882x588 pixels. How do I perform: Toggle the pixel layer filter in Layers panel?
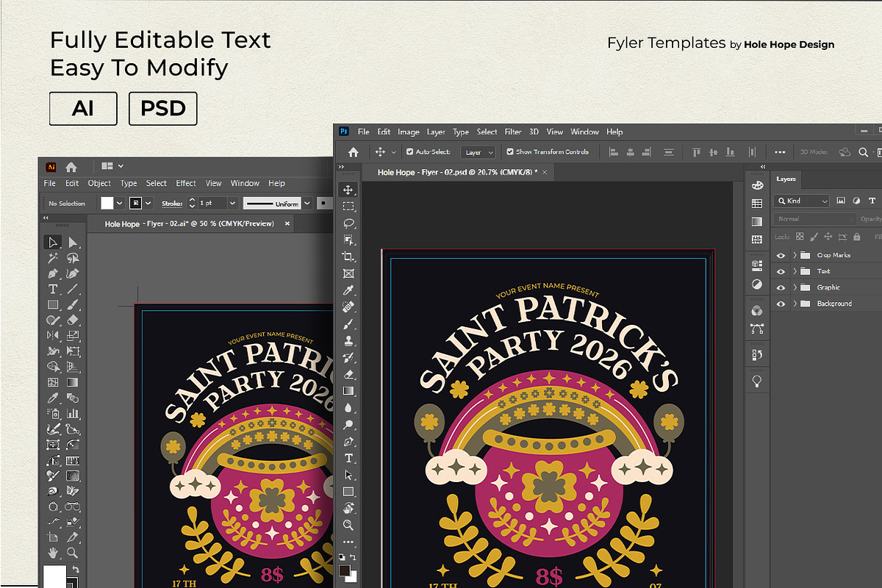coord(841,201)
